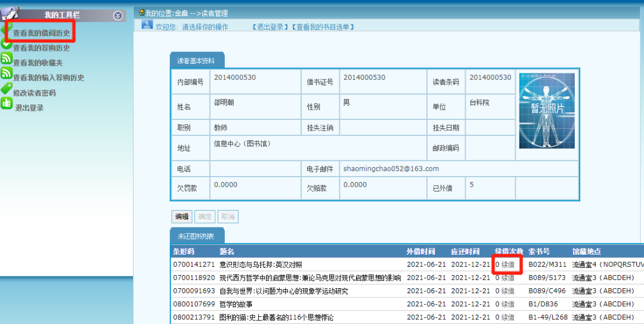
Task: Open 查看我的借阅历史 link
Action: pos(42,33)
